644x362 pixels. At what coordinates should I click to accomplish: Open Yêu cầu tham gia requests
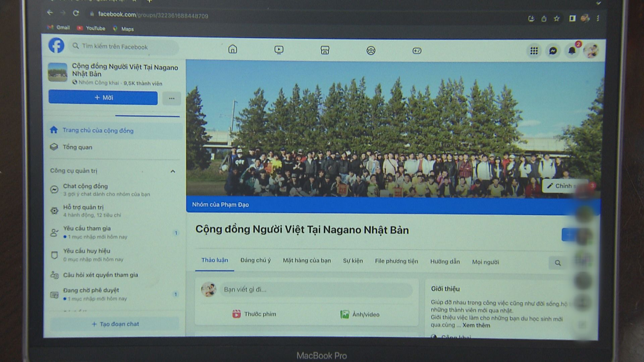pyautogui.click(x=114, y=232)
